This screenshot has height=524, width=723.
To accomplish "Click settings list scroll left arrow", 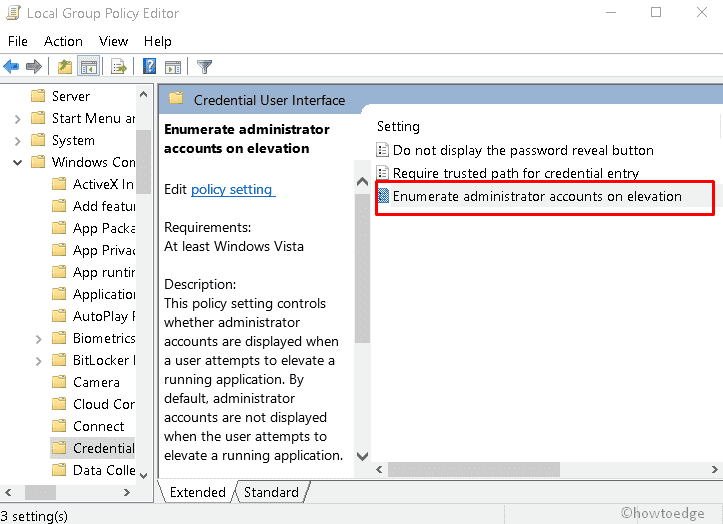I will coord(379,470).
